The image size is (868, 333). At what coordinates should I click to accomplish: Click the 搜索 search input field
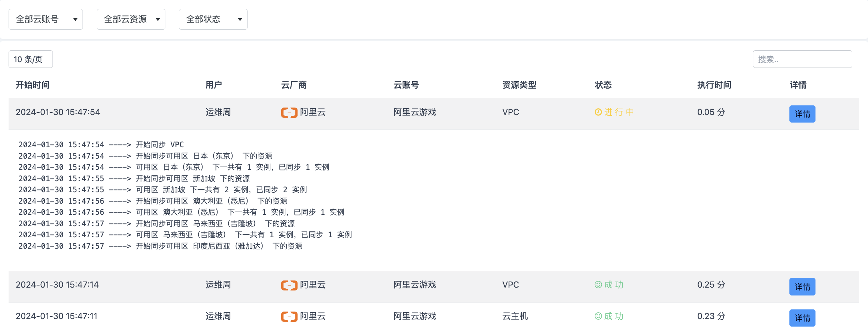click(x=802, y=59)
